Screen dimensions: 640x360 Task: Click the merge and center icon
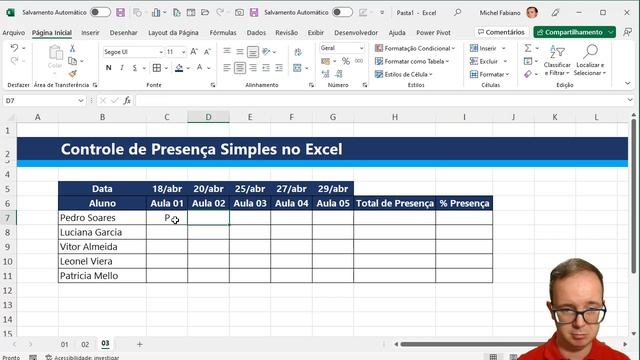[x=297, y=68]
